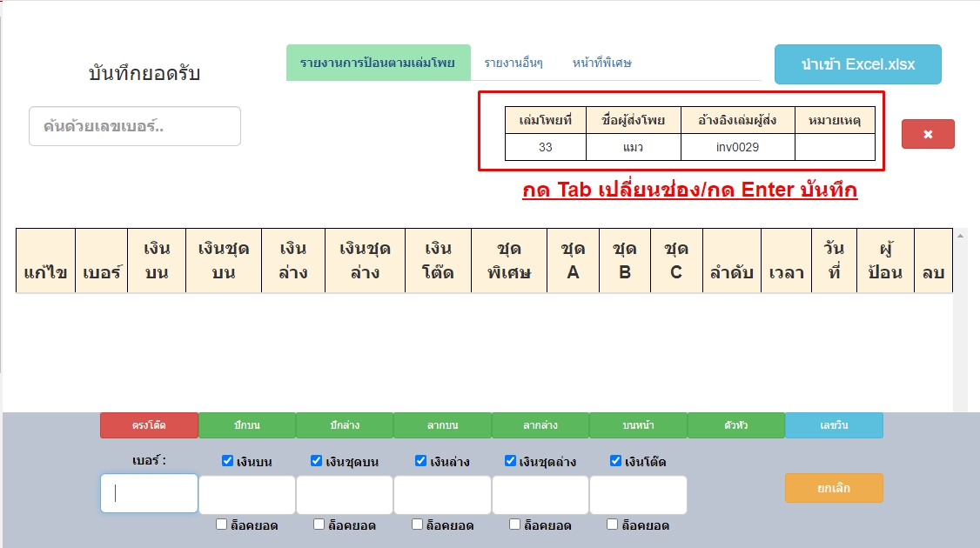Switch to the รายงานอื่นๆ tab
The height and width of the screenshot is (548, 980).
coord(513,63)
